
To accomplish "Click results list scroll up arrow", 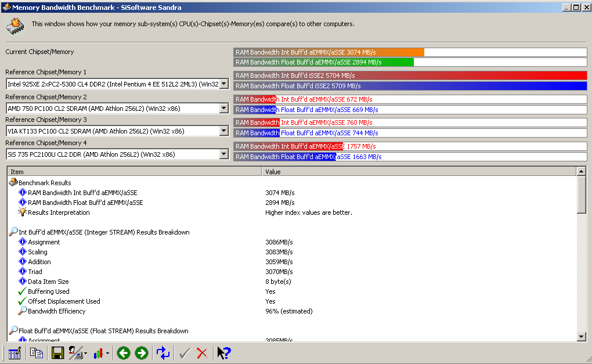I will [x=581, y=171].
